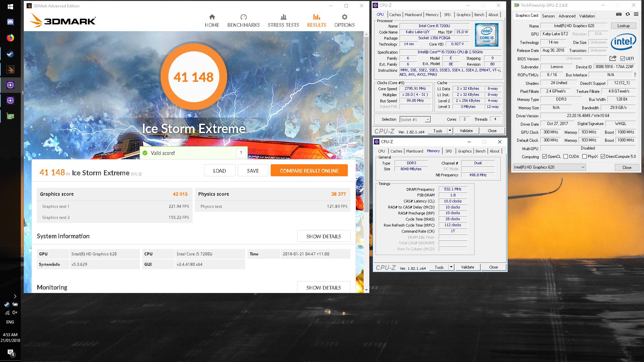Toggle the UEFI checkbox in GPU-Z

[623, 59]
